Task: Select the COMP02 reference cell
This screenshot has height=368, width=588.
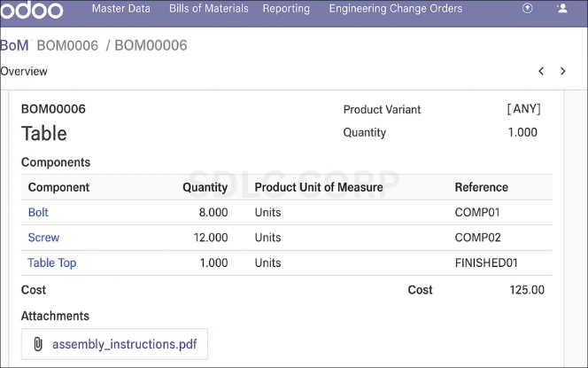Action: pos(478,238)
